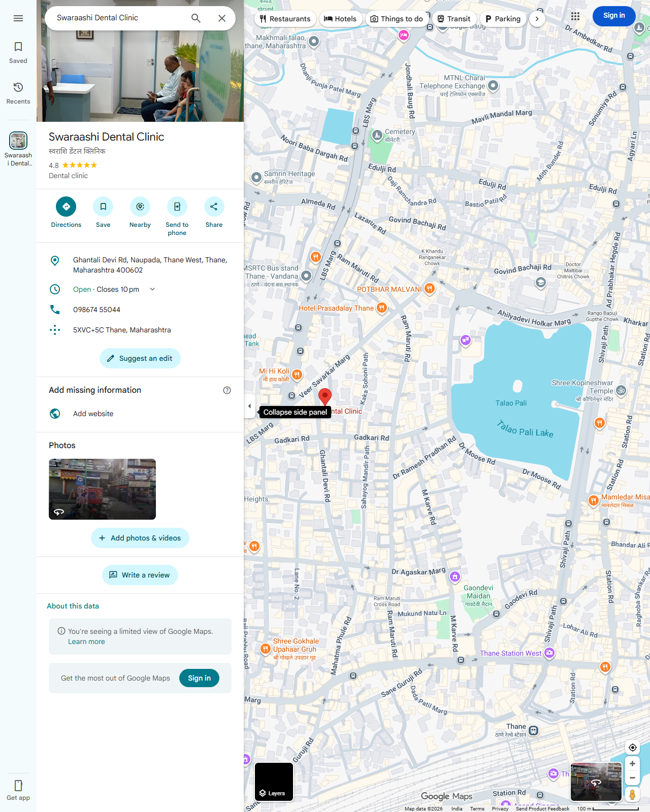Click Send Product Feedback link
The width and height of the screenshot is (650, 812).
tap(542, 808)
